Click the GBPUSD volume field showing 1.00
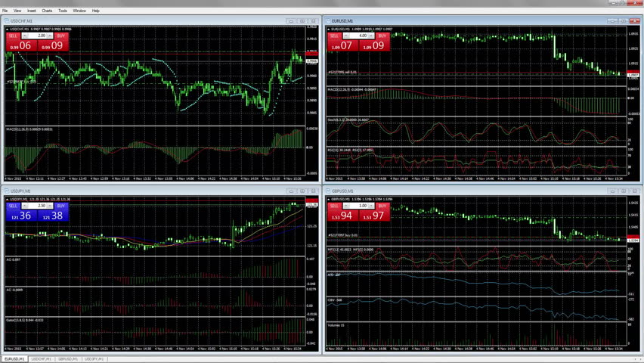Image resolution: width=644 pixels, height=363 pixels. click(x=358, y=206)
